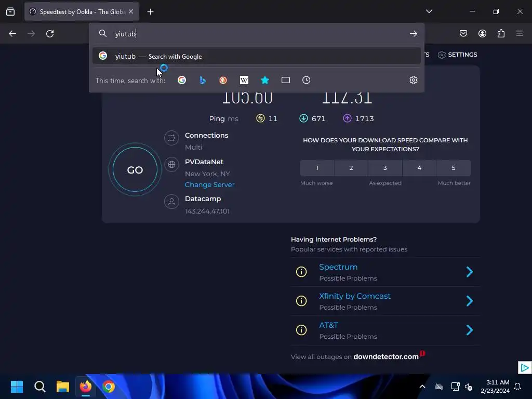Click the go arrow in address bar
Viewport: 532px width, 399px height.
(x=413, y=34)
